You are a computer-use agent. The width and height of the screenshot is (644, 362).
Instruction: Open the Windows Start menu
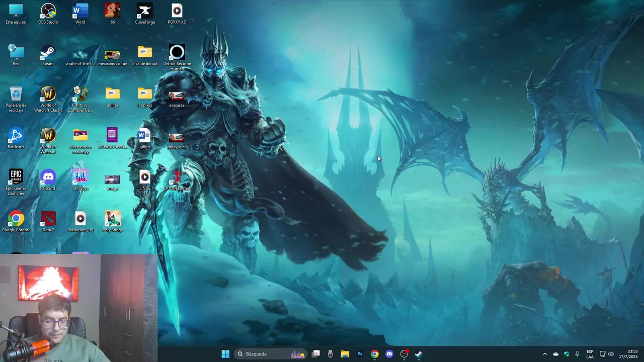[x=225, y=354]
